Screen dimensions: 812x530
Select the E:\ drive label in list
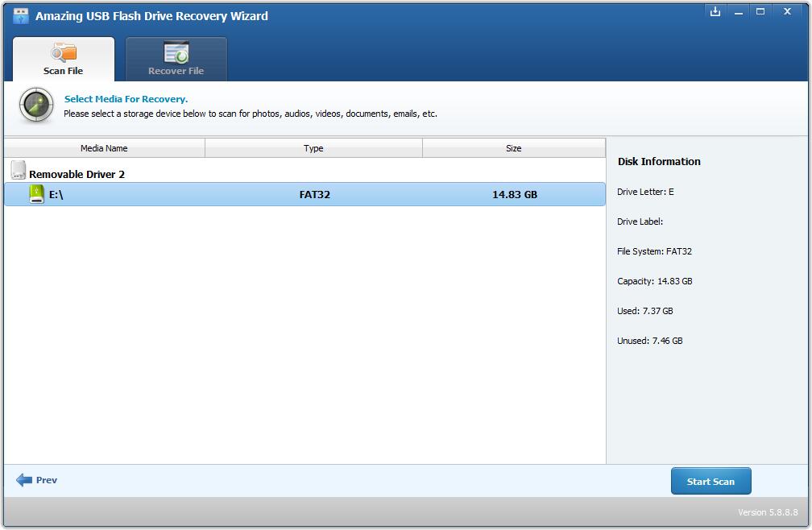56,195
